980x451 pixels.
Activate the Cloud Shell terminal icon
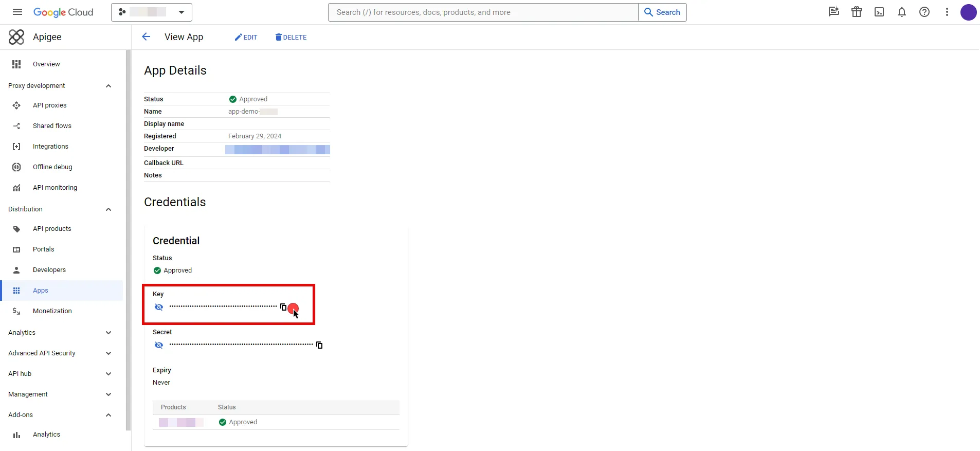pyautogui.click(x=879, y=12)
